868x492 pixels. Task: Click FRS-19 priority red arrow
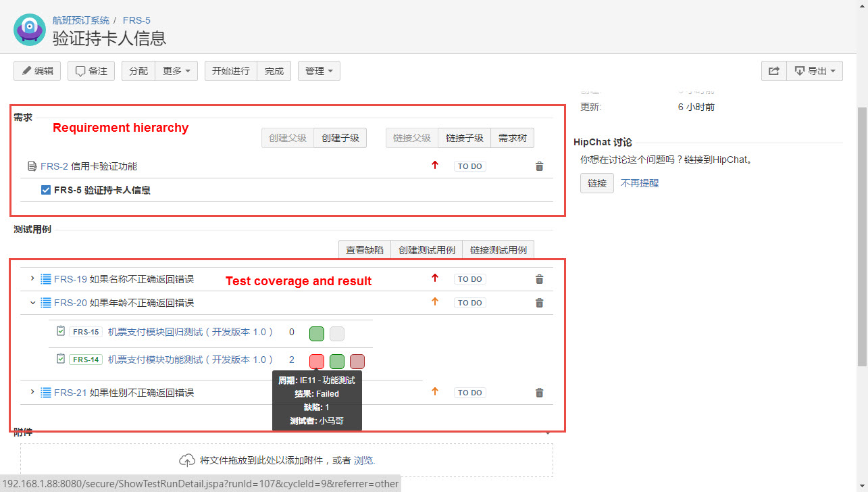point(435,278)
